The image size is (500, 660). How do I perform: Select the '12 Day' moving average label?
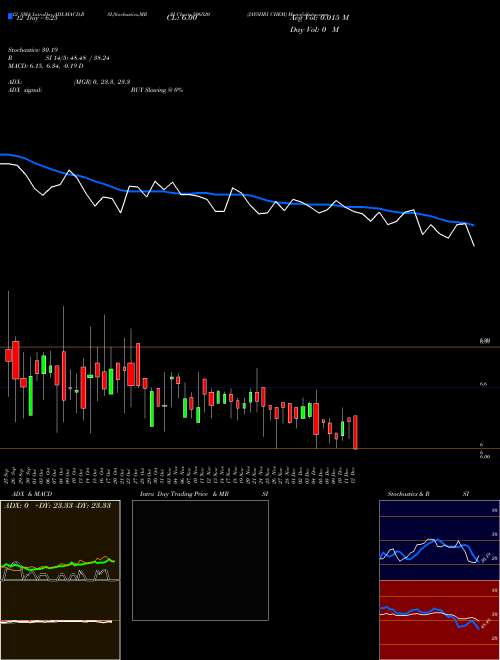35,19
